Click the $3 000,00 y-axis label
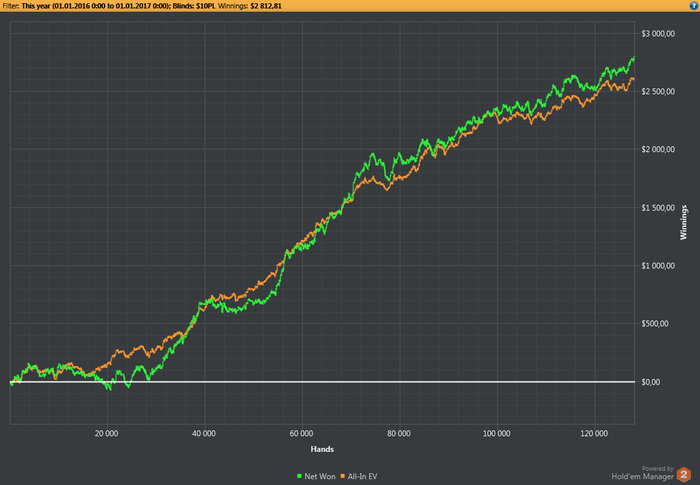Screen dimensions: 700x485 (658, 34)
